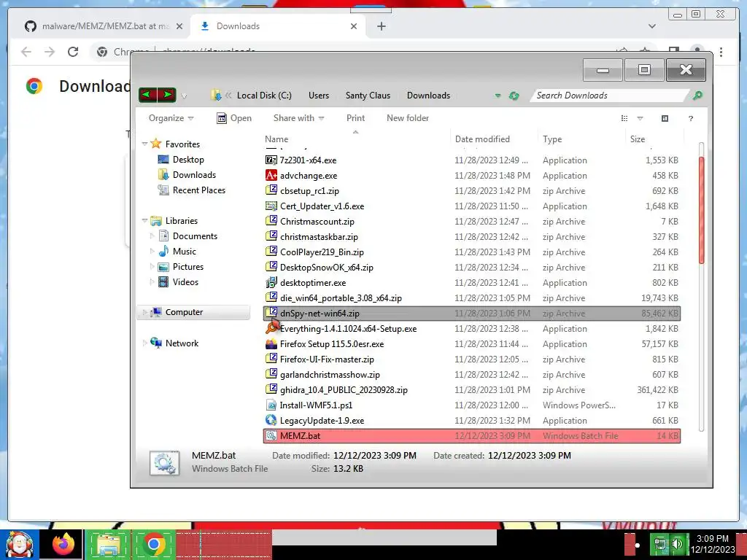The image size is (747, 560).
Task: Select desktoptimer.exe file icon
Action: tap(271, 282)
